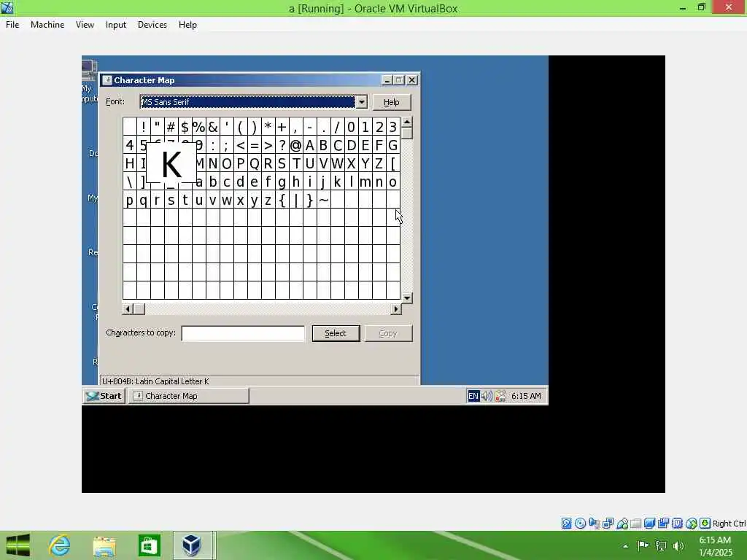Click the guest tray speaker icon
Image resolution: width=747 pixels, height=560 pixels.
click(x=487, y=396)
